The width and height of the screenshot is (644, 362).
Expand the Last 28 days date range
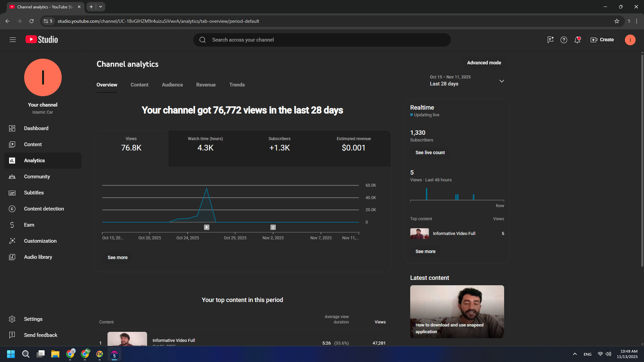[502, 81]
